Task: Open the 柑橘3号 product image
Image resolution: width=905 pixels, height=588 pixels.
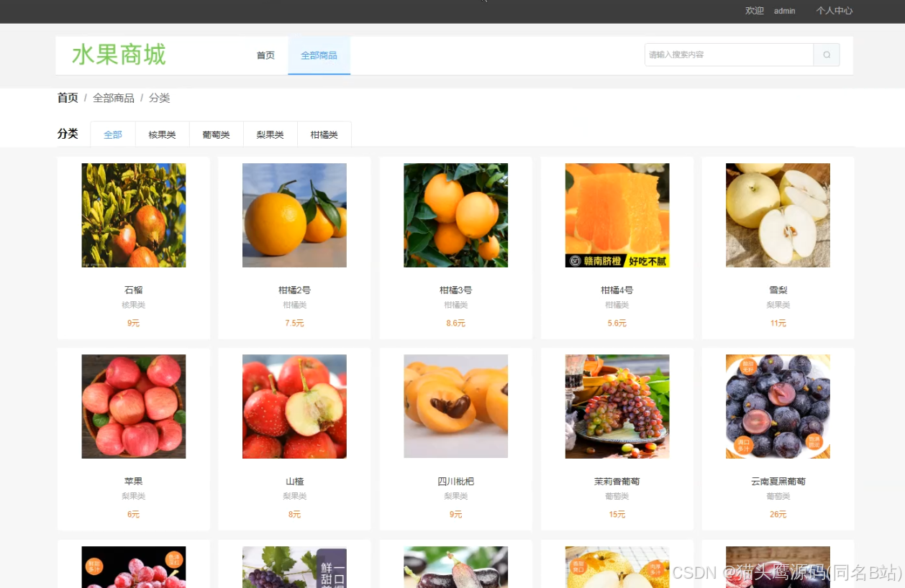Action: (456, 215)
